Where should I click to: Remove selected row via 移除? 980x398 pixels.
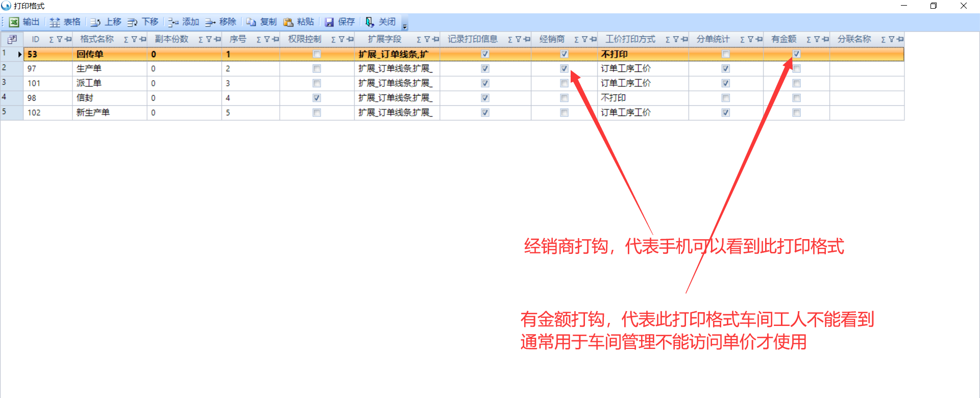point(210,22)
